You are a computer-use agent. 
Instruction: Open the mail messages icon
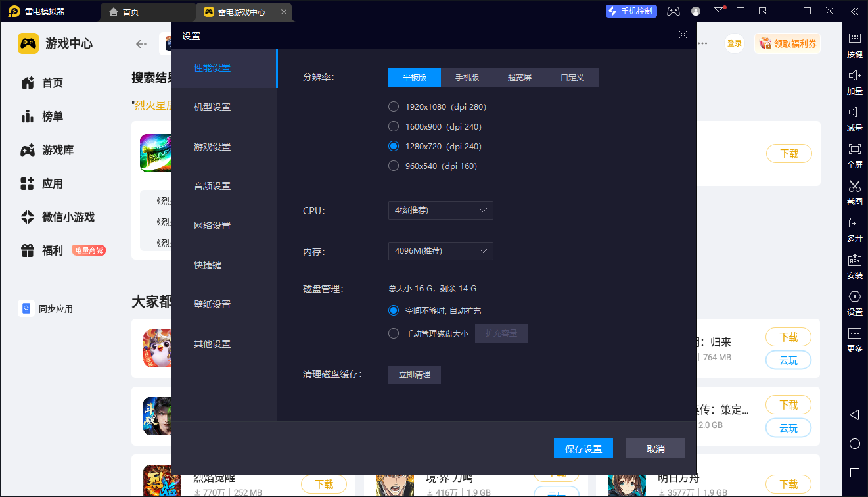click(x=719, y=11)
